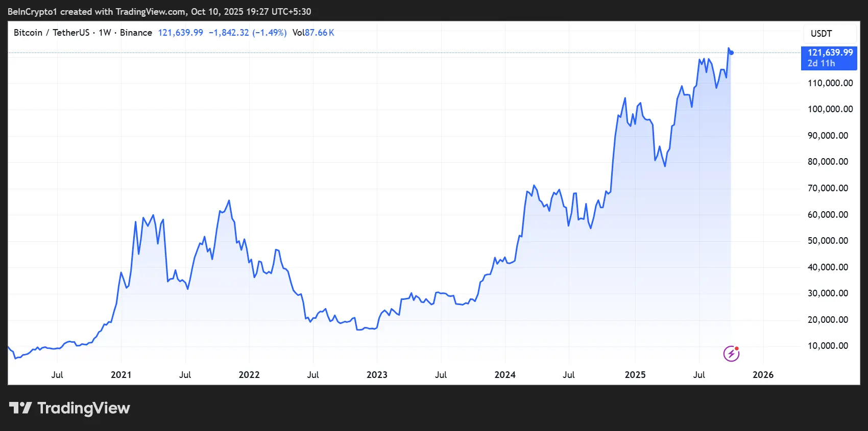Viewport: 868px width, 431px height.
Task: Click the 1W interval label
Action: point(105,33)
